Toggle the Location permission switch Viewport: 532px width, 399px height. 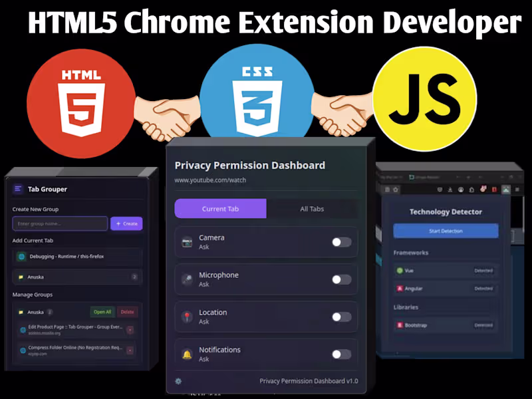point(342,317)
